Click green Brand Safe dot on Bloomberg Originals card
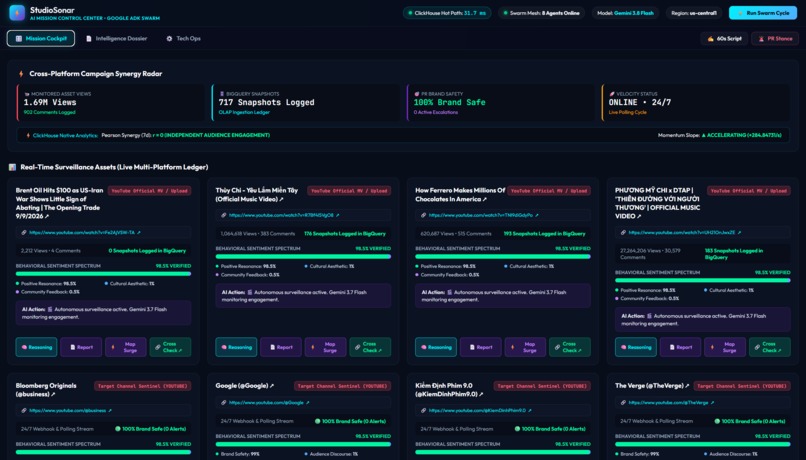 118,429
